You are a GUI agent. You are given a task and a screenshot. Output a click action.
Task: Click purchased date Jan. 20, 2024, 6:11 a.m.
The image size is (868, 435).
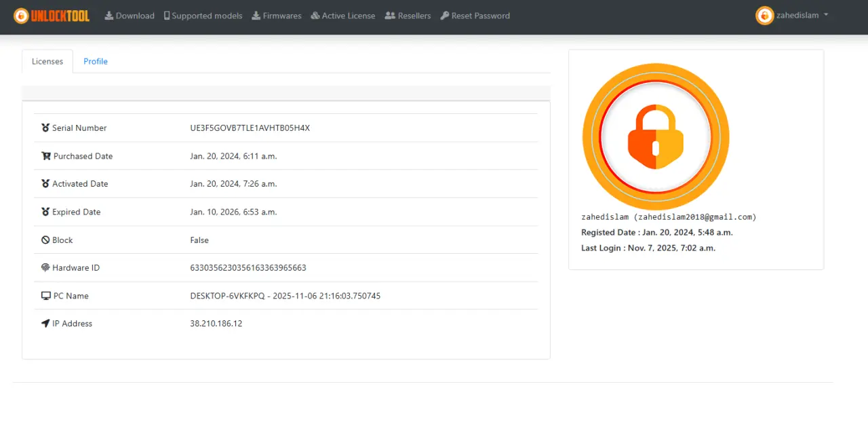(234, 156)
